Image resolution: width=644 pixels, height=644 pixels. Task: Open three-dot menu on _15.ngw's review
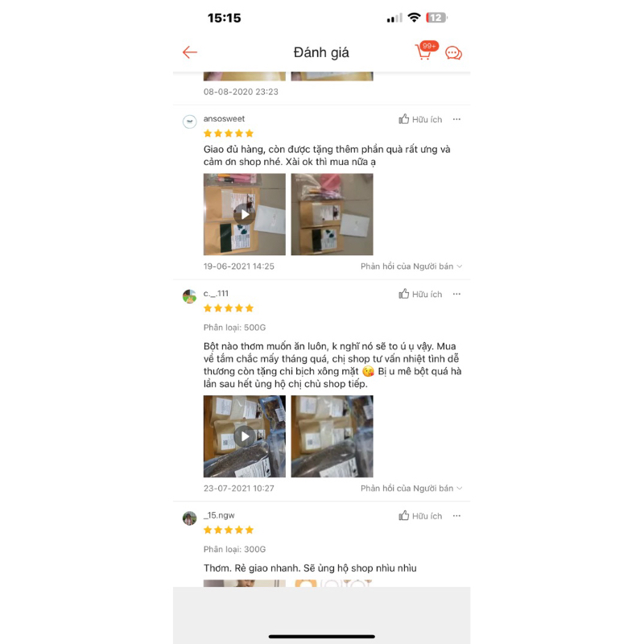(x=456, y=516)
